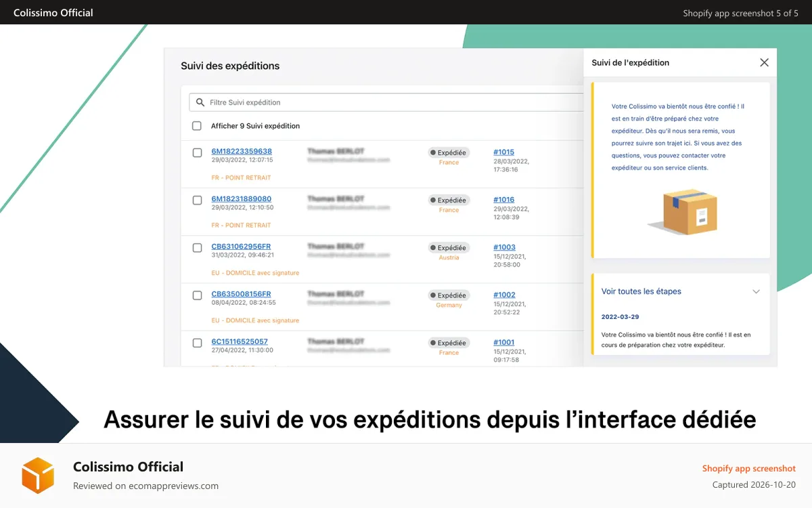The image size is (812, 508).
Task: Click the date 31/03/2022, 09:46:21
Action: pyautogui.click(x=242, y=255)
